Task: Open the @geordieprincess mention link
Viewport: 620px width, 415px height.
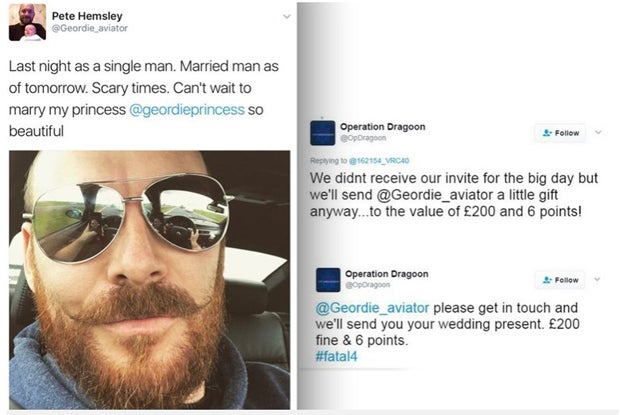Action: pyautogui.click(x=187, y=109)
